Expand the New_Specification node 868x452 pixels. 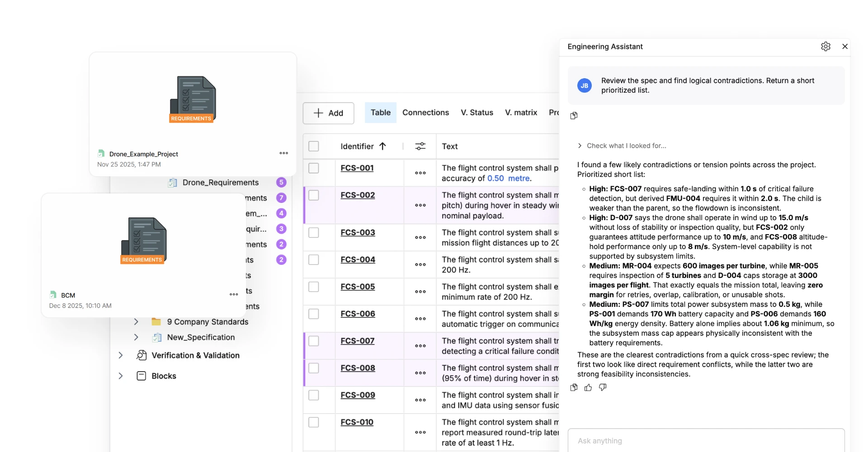click(x=136, y=337)
